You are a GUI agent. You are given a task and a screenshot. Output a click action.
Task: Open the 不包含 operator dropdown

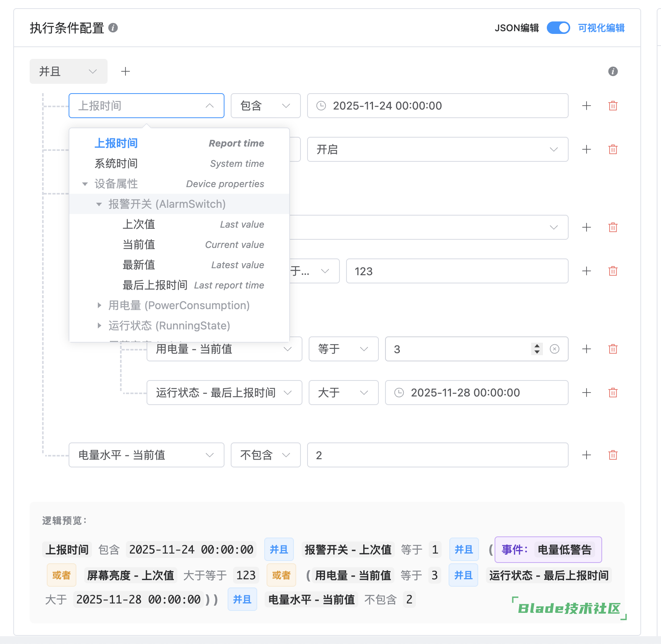coord(265,455)
